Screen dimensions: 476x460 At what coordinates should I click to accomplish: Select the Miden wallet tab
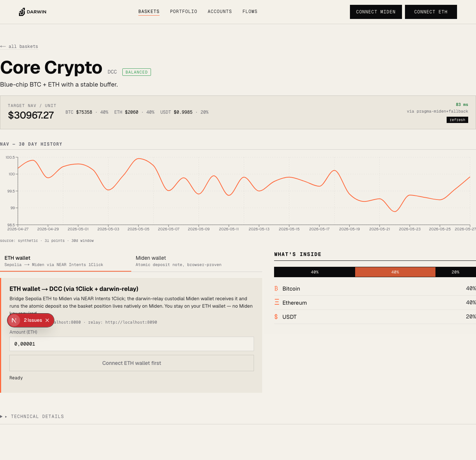pos(197,261)
